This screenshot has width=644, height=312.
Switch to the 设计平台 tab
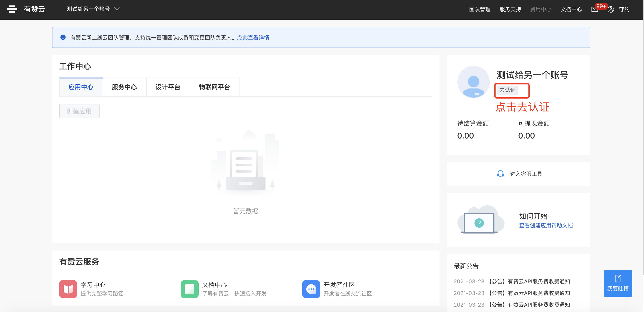pyautogui.click(x=168, y=87)
